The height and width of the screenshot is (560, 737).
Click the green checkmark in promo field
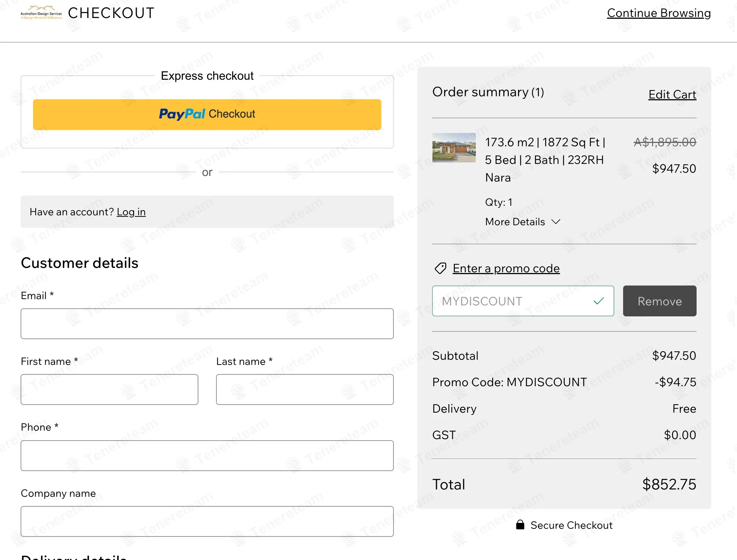pos(598,301)
